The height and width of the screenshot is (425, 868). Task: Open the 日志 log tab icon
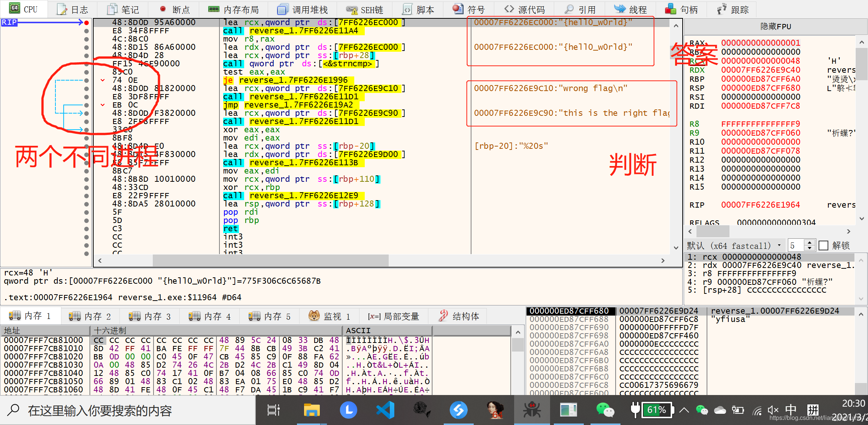[62, 9]
